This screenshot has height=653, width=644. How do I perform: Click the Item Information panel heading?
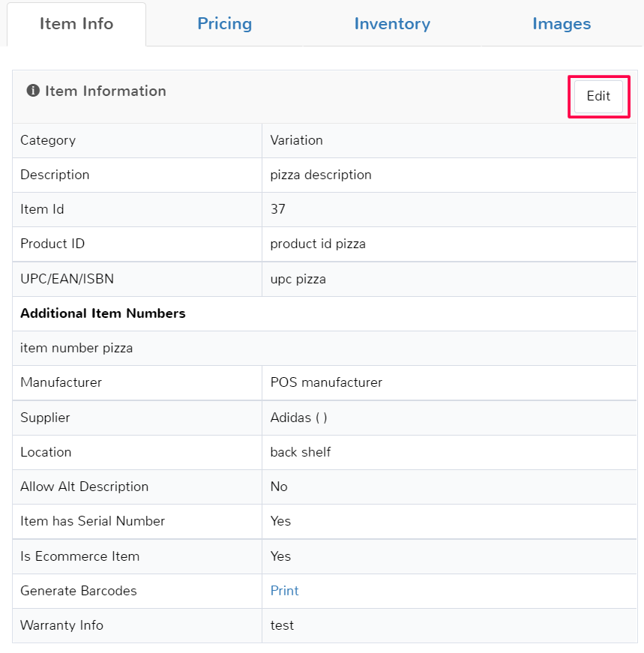(105, 91)
